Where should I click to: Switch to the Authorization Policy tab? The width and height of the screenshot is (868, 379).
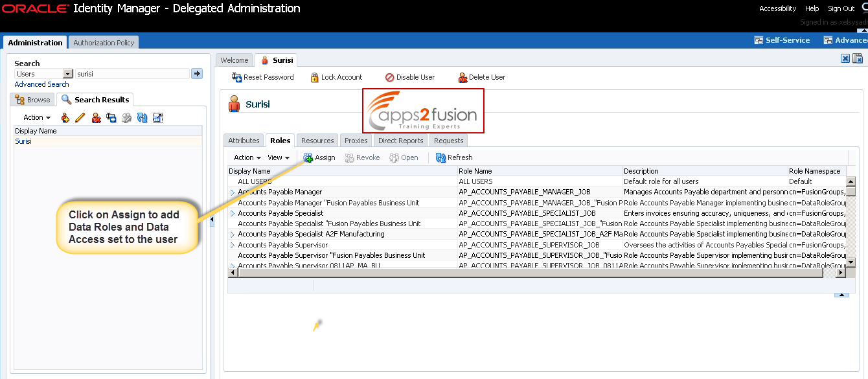point(104,43)
